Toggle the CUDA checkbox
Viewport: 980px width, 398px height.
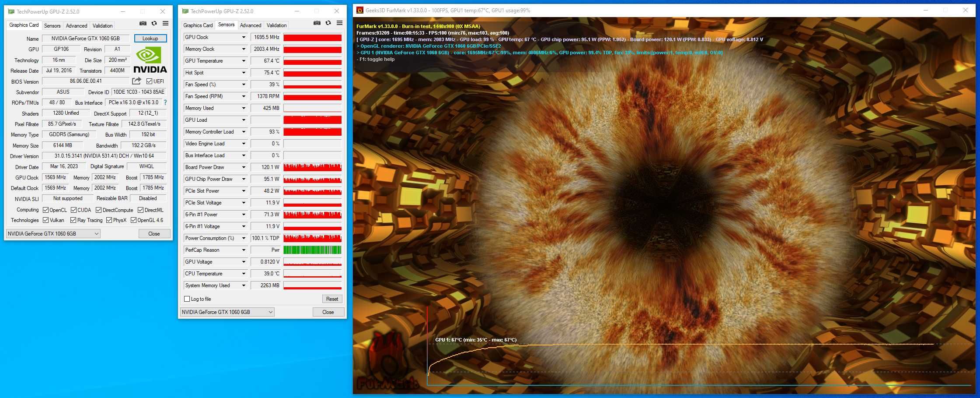click(x=74, y=210)
